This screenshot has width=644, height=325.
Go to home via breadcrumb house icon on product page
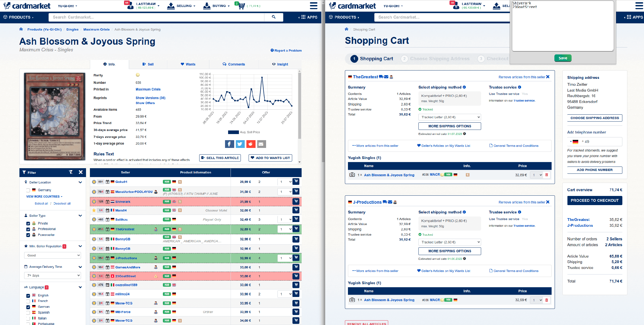(21, 29)
